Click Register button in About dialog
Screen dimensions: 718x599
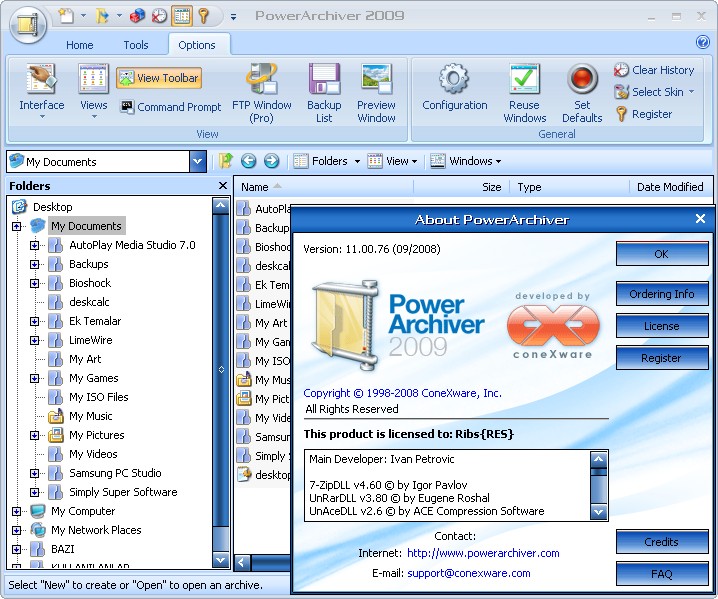[x=662, y=358]
